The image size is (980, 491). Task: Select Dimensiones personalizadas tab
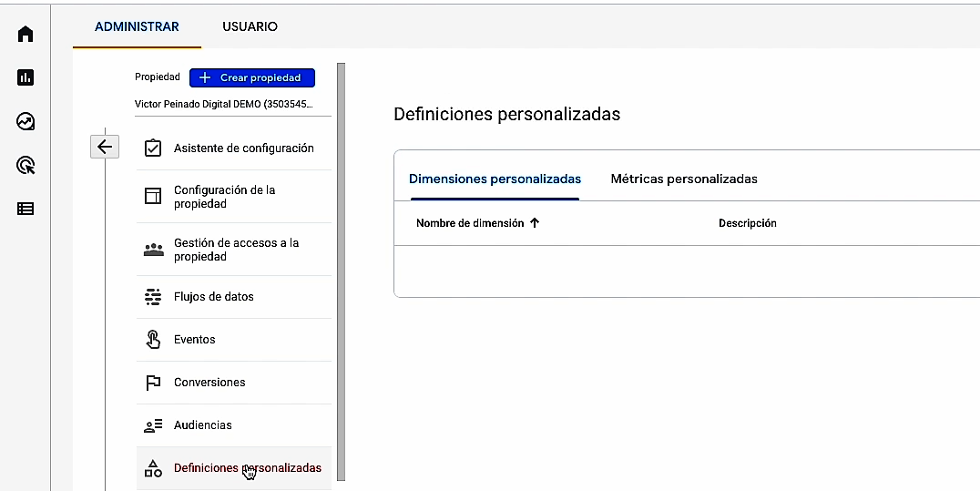(x=495, y=179)
